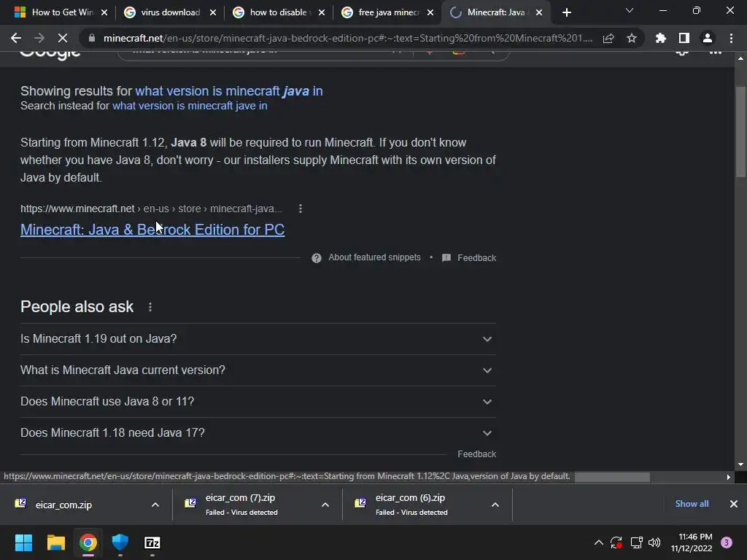Open options arrow for eicar_com (7).zip
This screenshot has height=560, width=747.
pos(325,505)
